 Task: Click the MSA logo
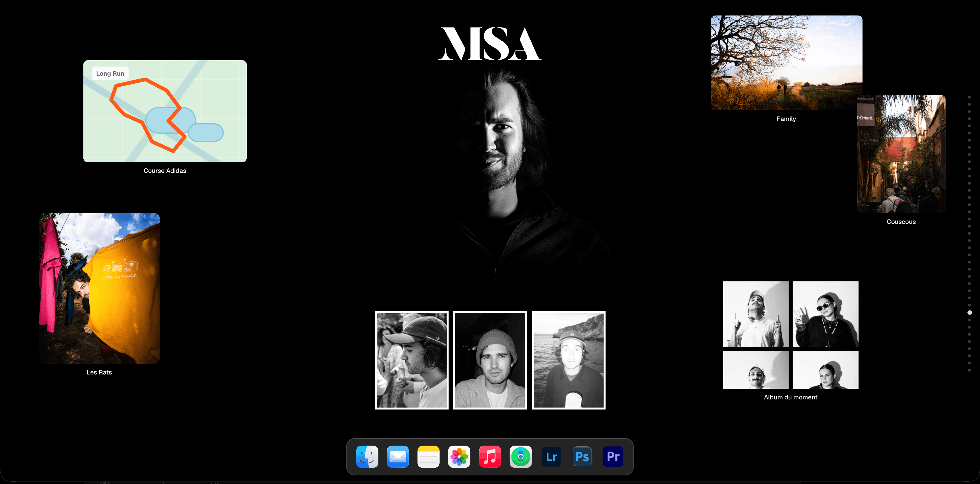click(490, 43)
